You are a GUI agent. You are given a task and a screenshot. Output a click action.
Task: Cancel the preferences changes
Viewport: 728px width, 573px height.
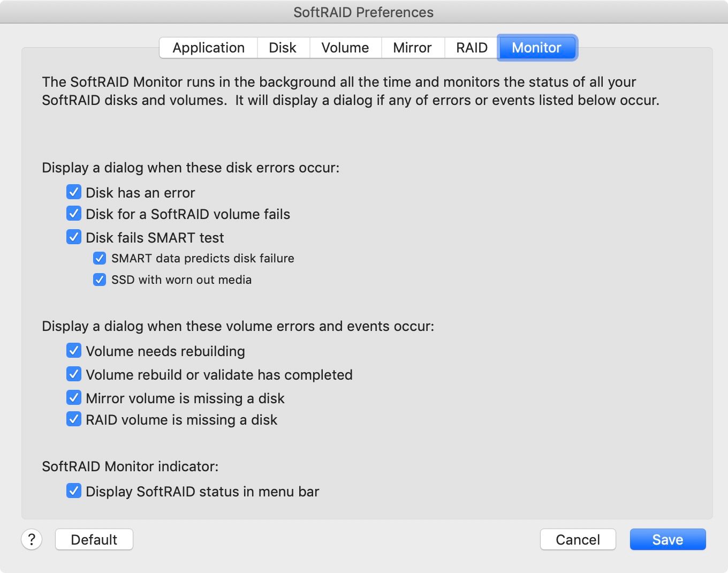click(578, 539)
